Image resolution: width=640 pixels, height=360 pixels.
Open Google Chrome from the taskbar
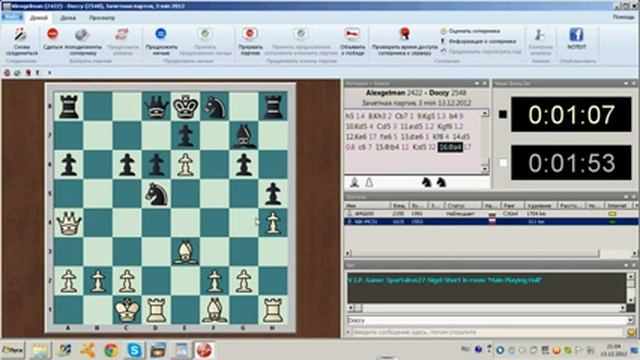point(111,350)
